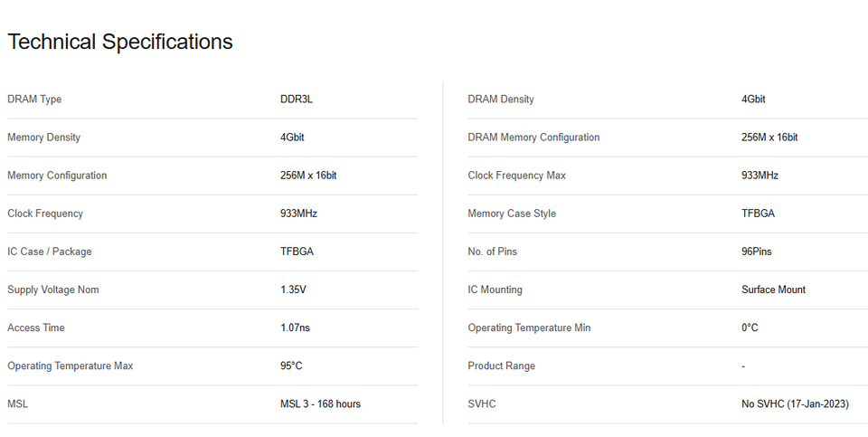
Task: Click the IC Case / Package label
Action: point(50,252)
